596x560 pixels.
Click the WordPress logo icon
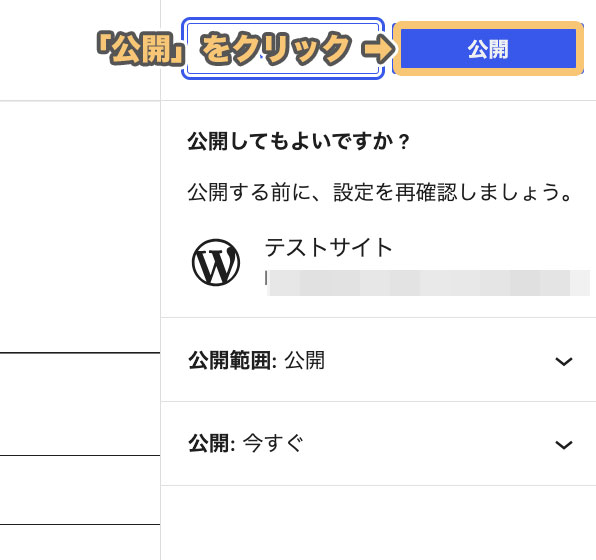(216, 262)
